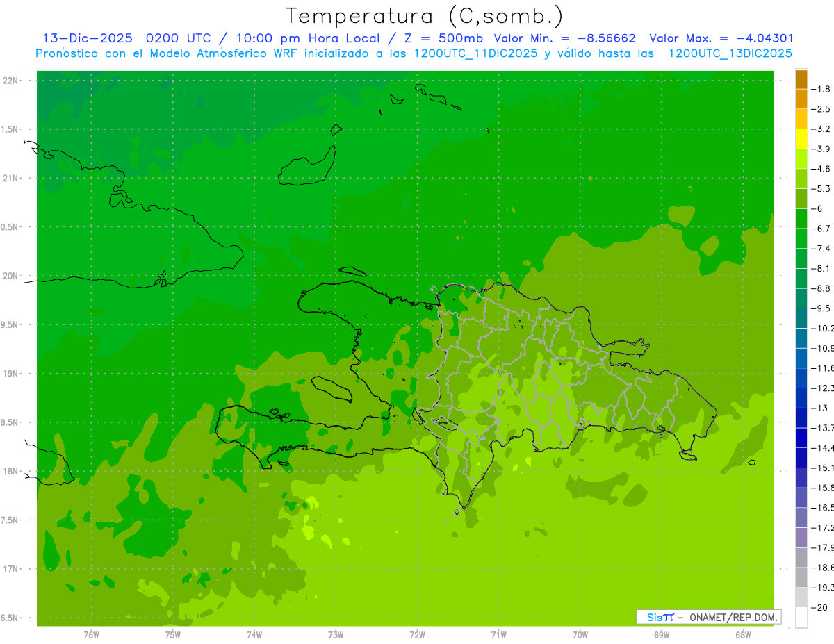This screenshot has height=644, width=834.
Task: Click the "-13" colorbar value
Action: (x=819, y=408)
